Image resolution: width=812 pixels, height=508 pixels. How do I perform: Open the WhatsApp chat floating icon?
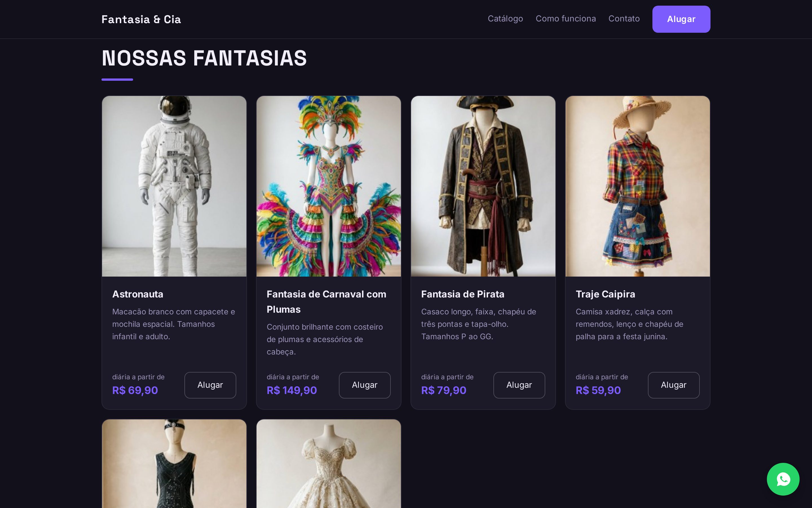pos(783,479)
